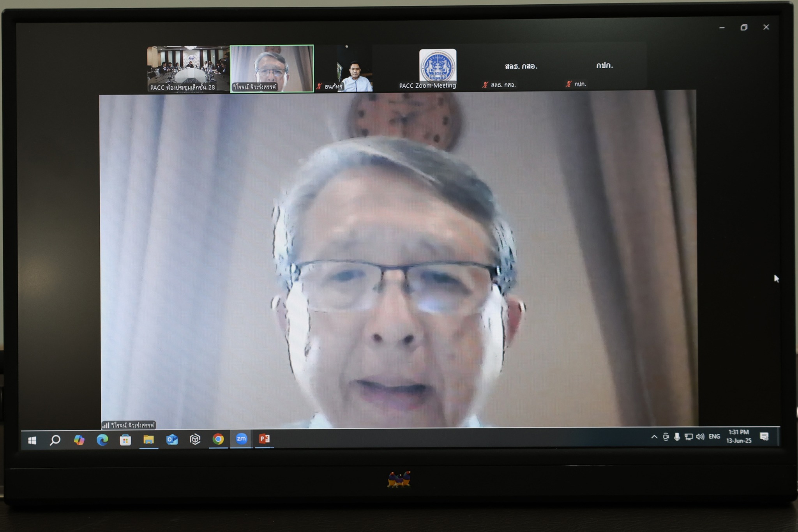
Task: Launch Copilot from the taskbar
Action: (x=79, y=440)
